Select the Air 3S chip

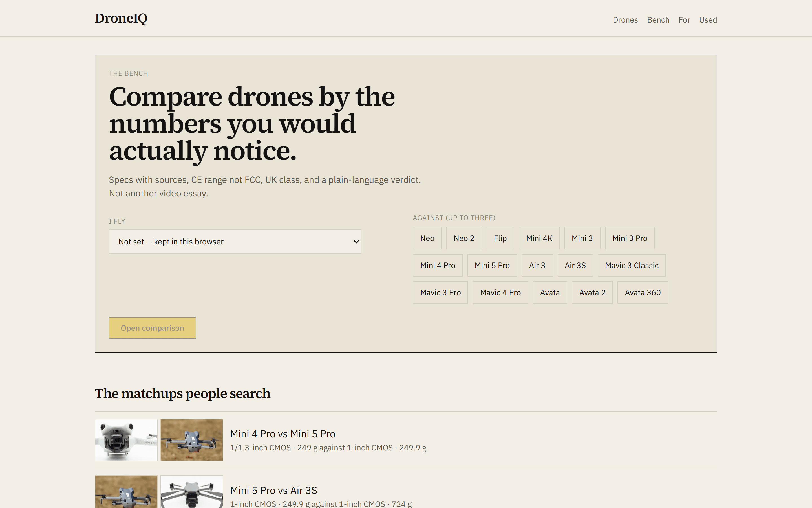(x=575, y=265)
